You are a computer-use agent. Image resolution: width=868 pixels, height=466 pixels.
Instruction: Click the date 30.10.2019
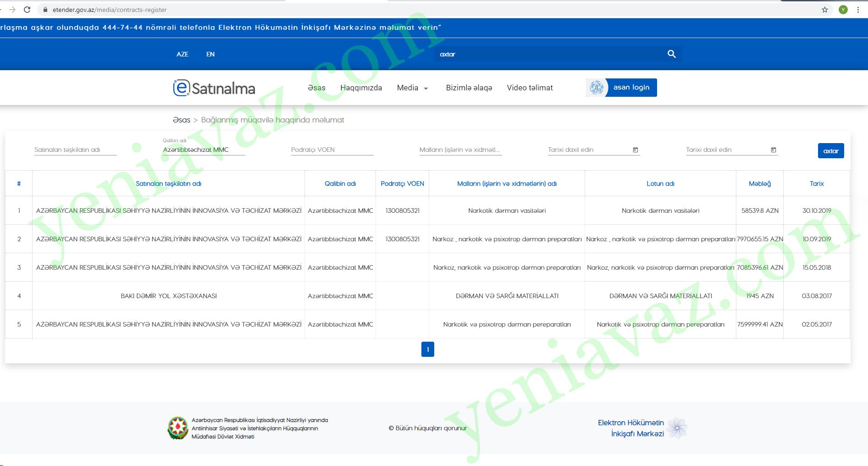[817, 211]
